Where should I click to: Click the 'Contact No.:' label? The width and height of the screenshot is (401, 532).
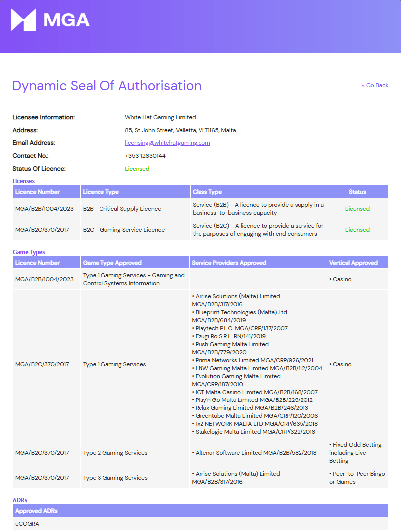(30, 156)
